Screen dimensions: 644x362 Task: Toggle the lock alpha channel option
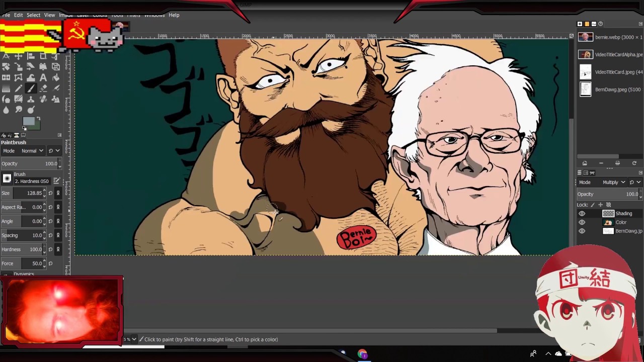point(608,205)
